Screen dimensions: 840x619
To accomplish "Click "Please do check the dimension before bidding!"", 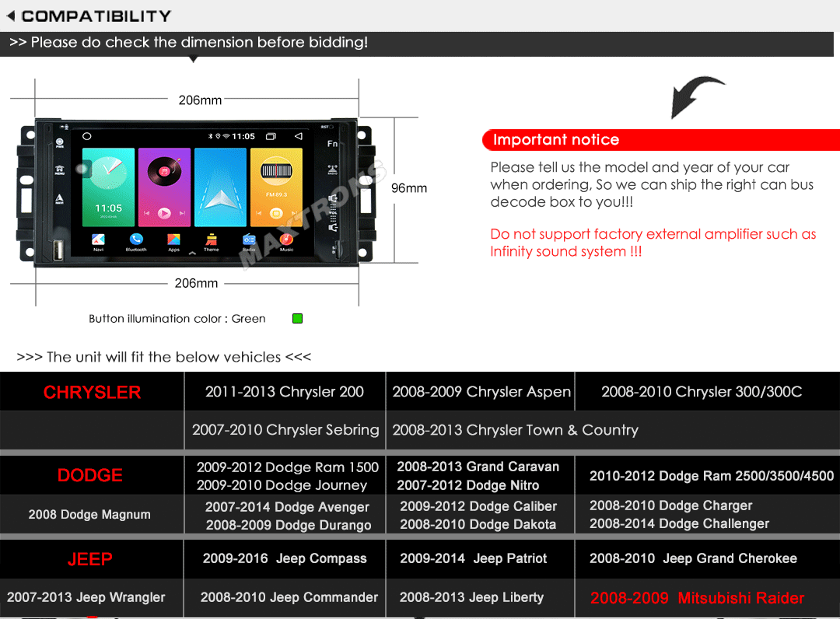I will [199, 42].
